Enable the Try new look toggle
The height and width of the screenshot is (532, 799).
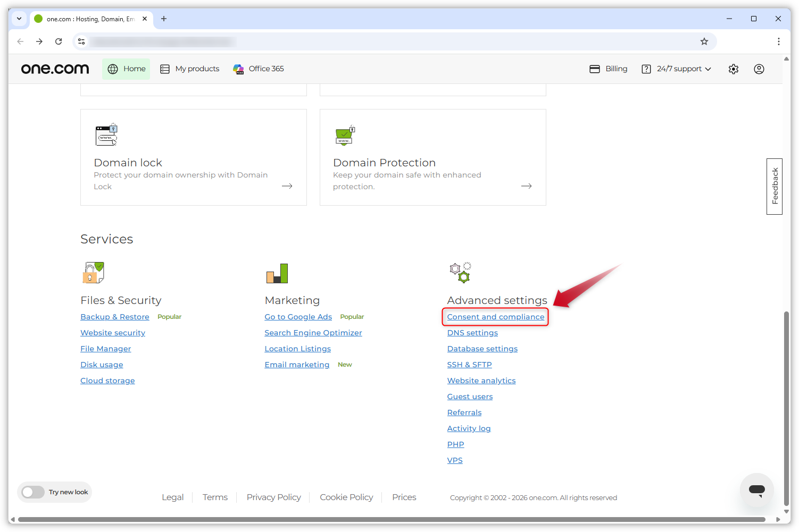[x=33, y=492]
